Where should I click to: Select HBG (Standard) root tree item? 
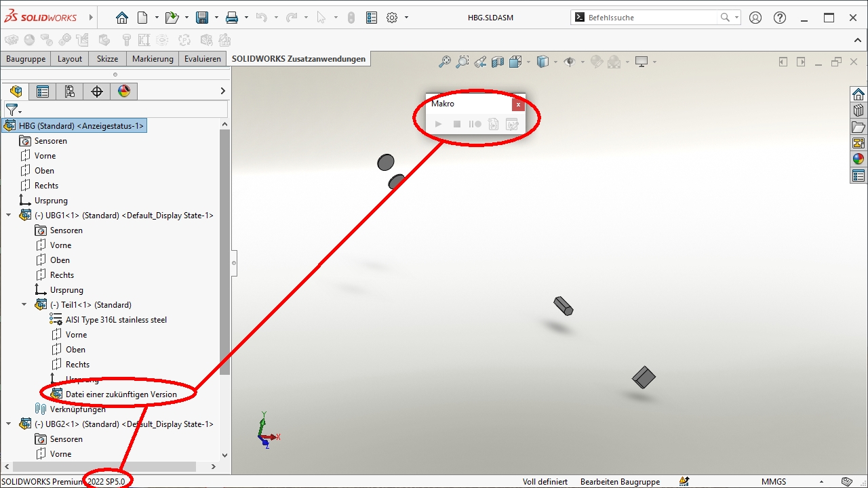coord(74,125)
